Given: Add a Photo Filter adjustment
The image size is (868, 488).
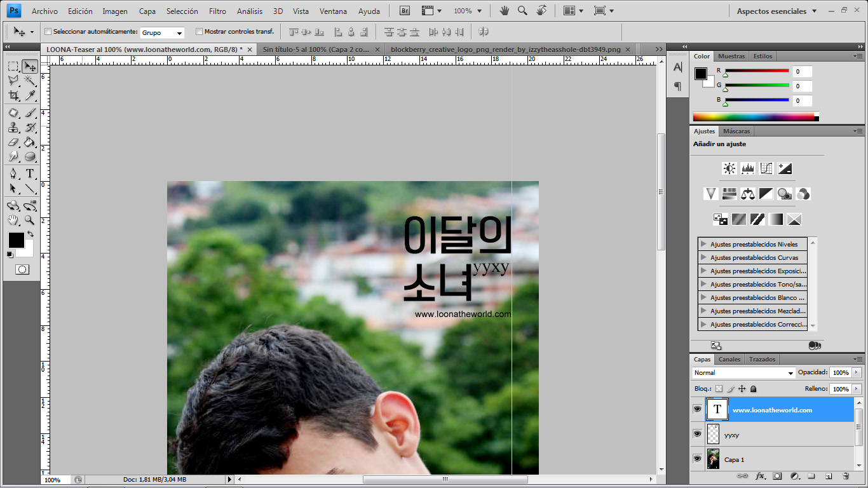Looking at the screenshot, I should (785, 194).
